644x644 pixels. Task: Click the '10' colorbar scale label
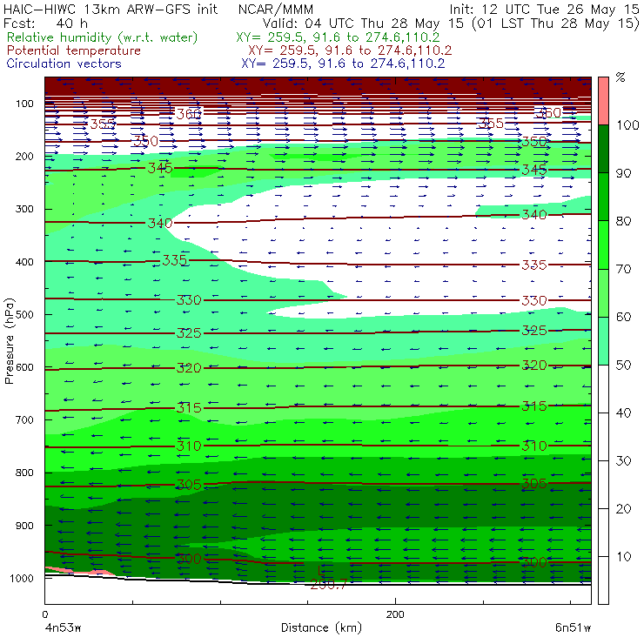623,556
